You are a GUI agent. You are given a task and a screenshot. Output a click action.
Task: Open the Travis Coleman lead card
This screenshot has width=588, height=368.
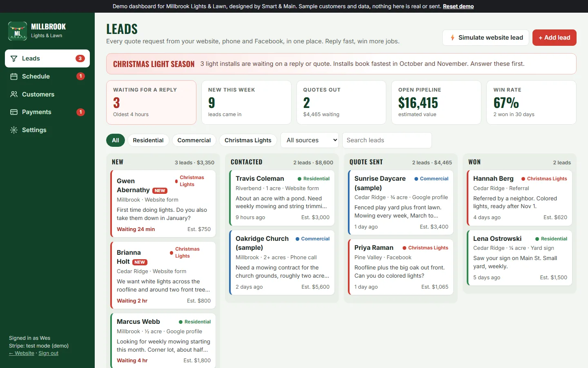[x=282, y=198]
